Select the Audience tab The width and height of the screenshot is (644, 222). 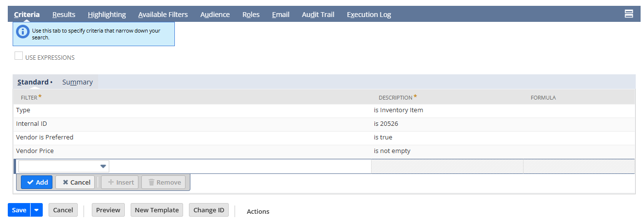(x=215, y=15)
